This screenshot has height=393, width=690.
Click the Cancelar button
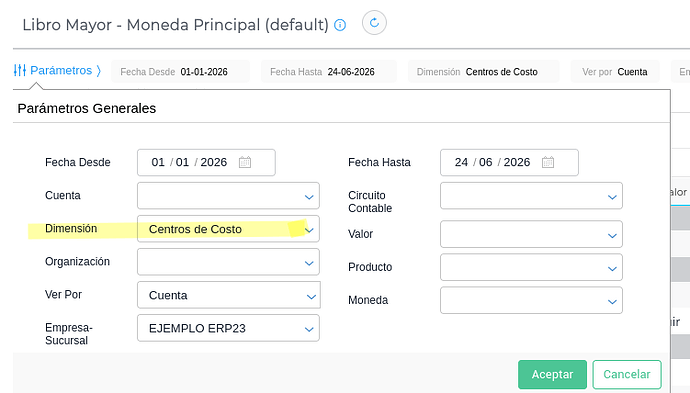coord(627,375)
